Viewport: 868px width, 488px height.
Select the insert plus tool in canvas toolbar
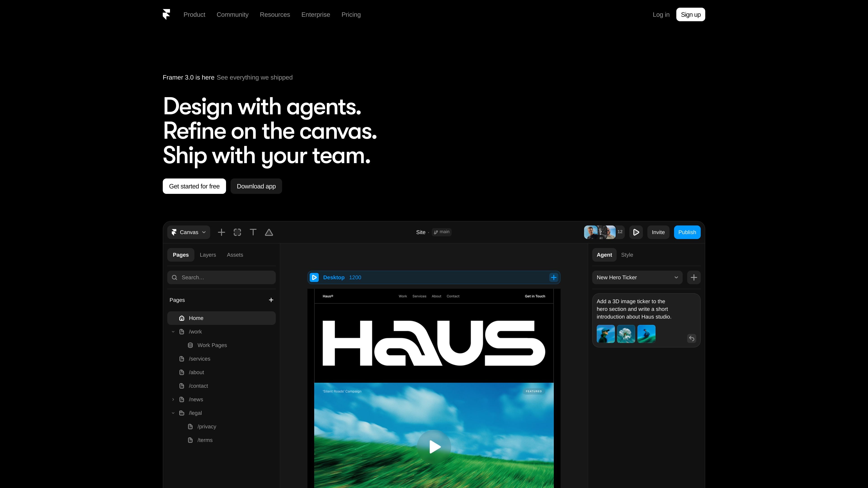coord(221,232)
